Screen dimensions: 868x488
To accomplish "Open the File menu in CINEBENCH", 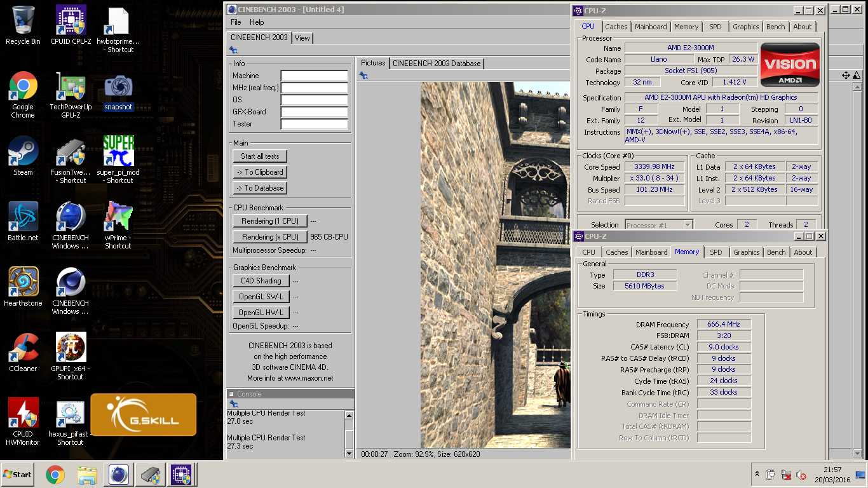I will click(x=236, y=22).
